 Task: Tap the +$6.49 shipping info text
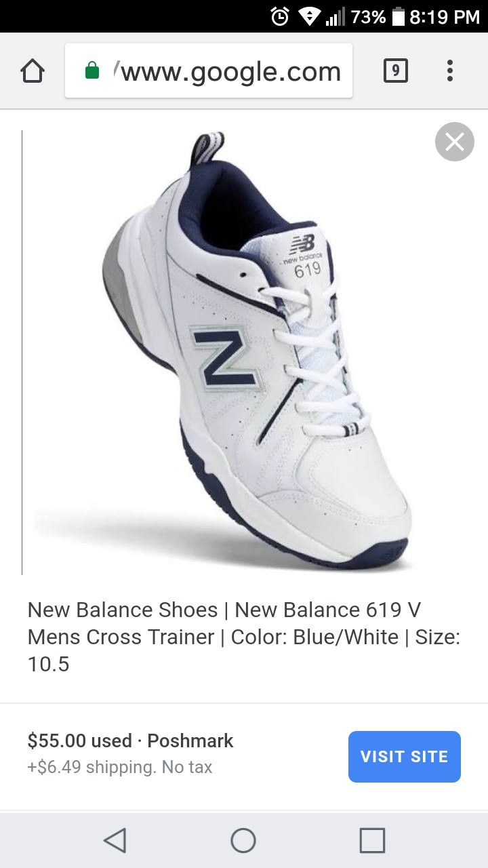(120, 768)
